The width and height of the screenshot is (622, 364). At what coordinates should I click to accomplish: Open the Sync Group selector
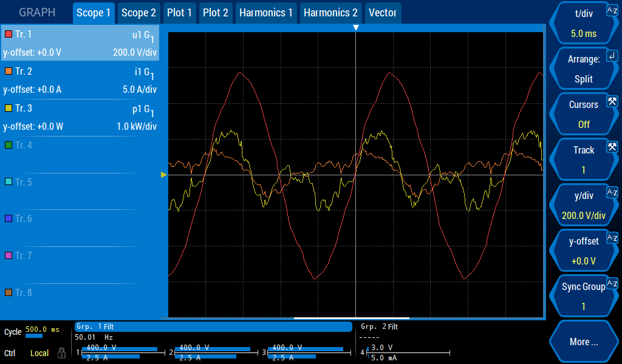coord(583,296)
